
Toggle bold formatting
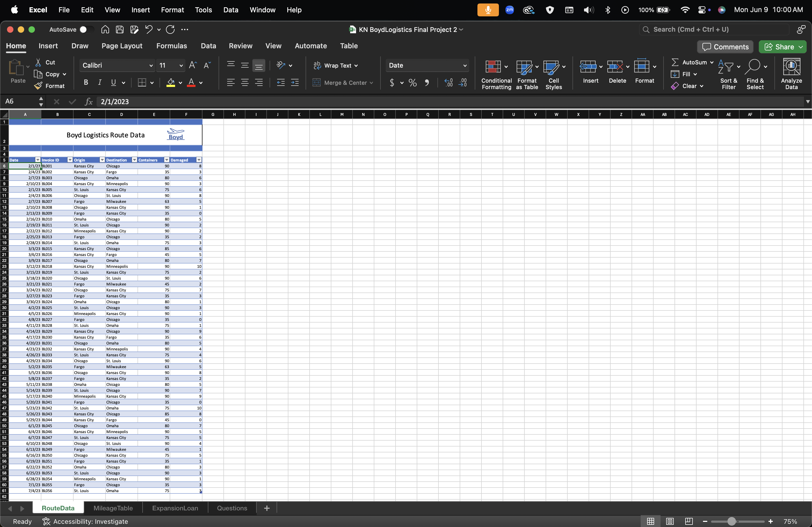click(86, 82)
